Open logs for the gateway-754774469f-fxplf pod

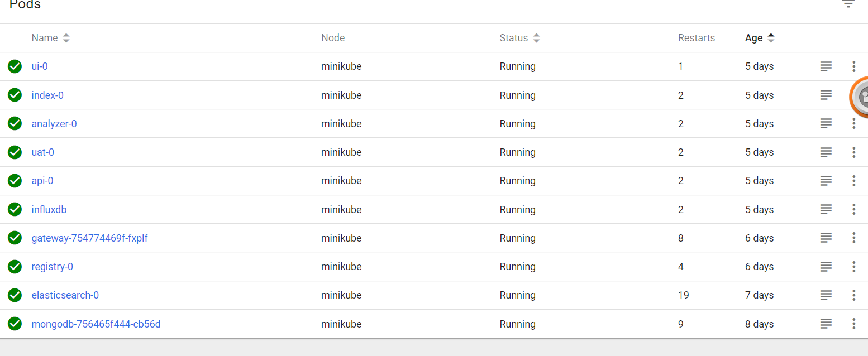tap(826, 238)
